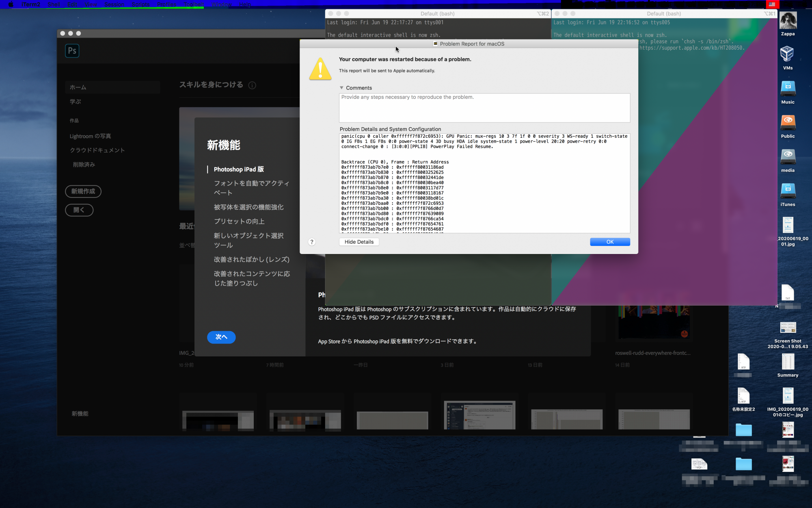Open the recent file thumbnail showing a screenshot

pos(479,415)
